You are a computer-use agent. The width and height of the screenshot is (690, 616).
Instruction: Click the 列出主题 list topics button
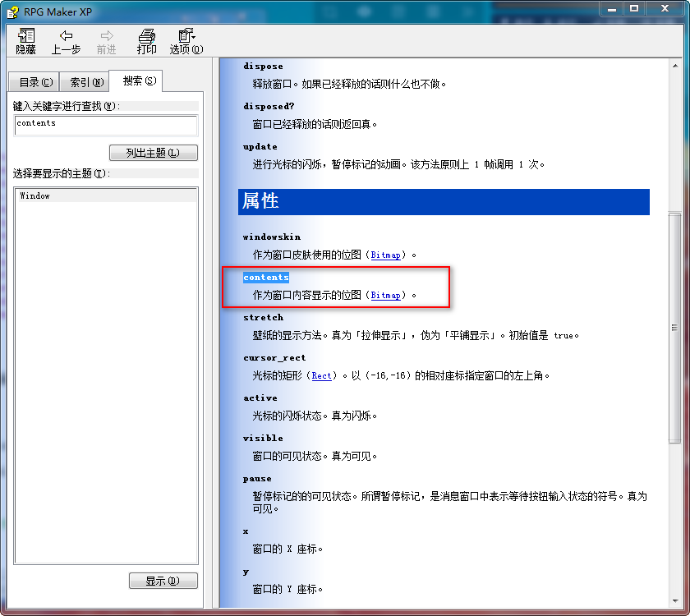(x=153, y=153)
